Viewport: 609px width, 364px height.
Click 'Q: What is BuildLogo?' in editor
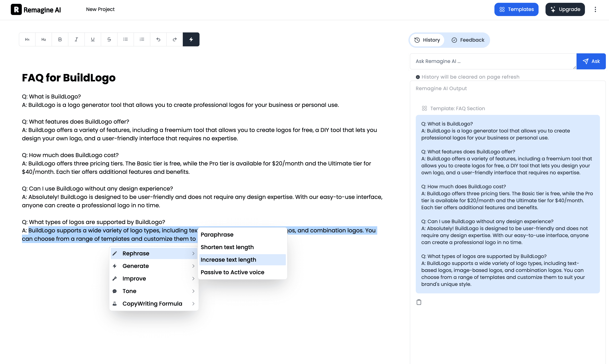tap(51, 97)
